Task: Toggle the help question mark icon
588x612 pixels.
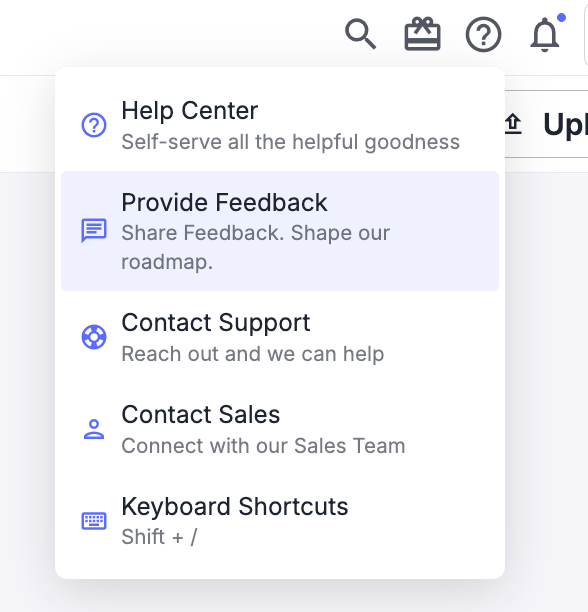Action: (x=483, y=34)
